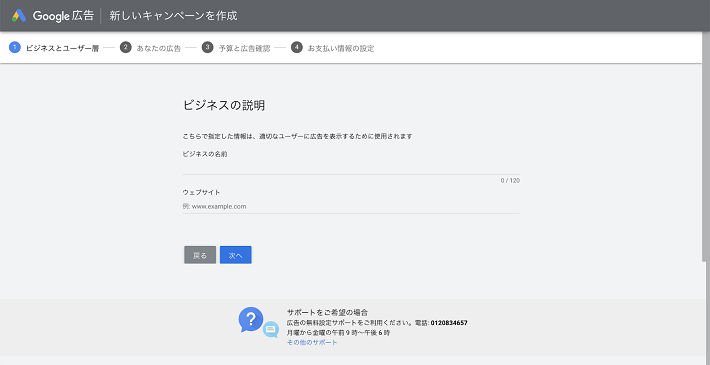This screenshot has height=365, width=710.
Task: Click the ビジネスの名前 input field
Action: click(351, 168)
